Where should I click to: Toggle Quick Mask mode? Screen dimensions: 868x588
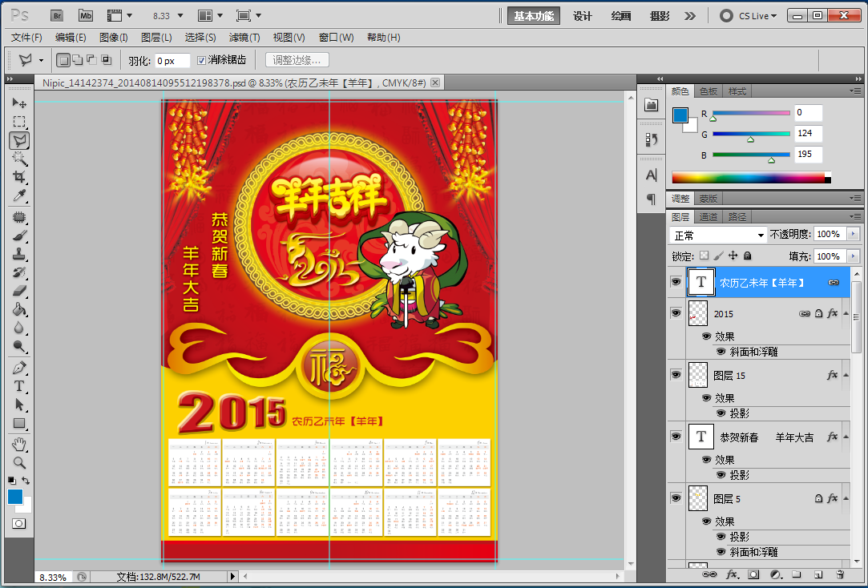tap(18, 523)
